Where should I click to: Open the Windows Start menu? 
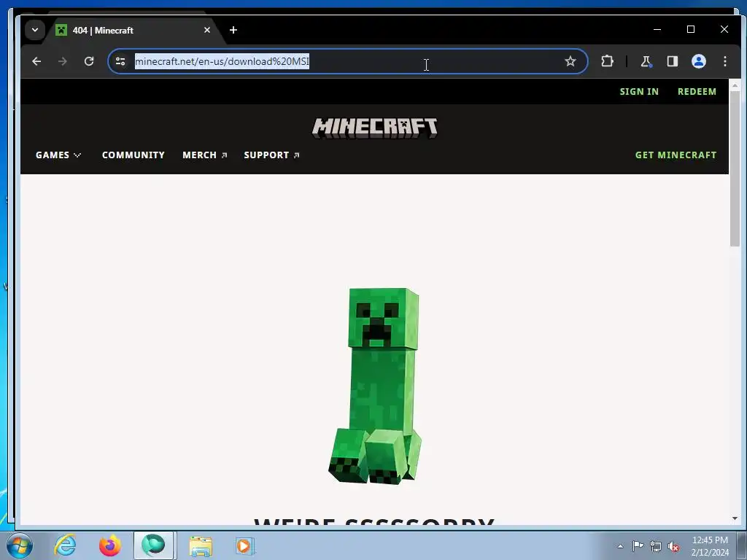pyautogui.click(x=20, y=545)
